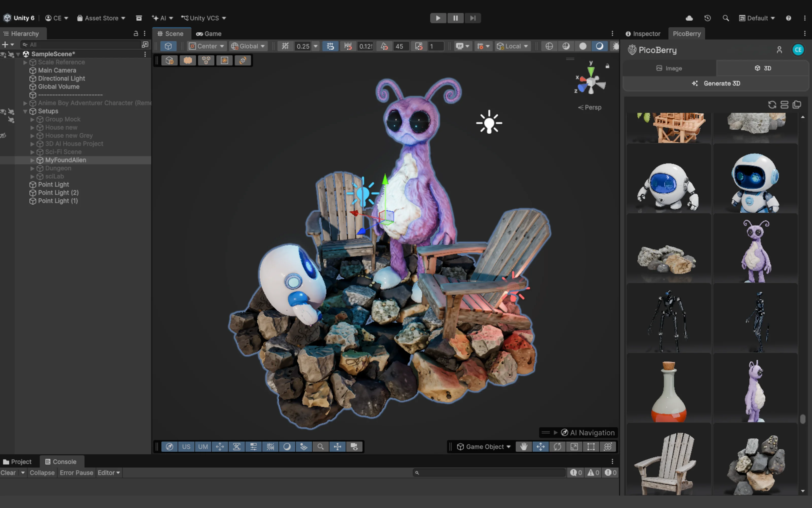Switch to the Project tab

pyautogui.click(x=18, y=462)
